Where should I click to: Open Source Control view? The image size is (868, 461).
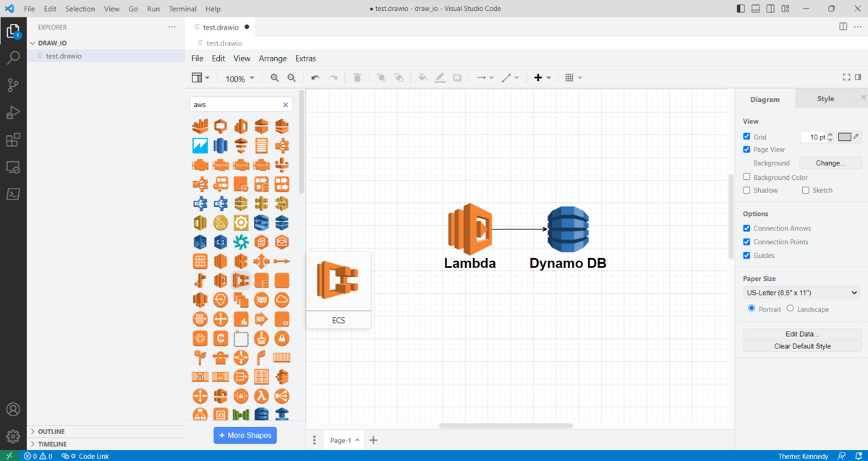coord(13,85)
